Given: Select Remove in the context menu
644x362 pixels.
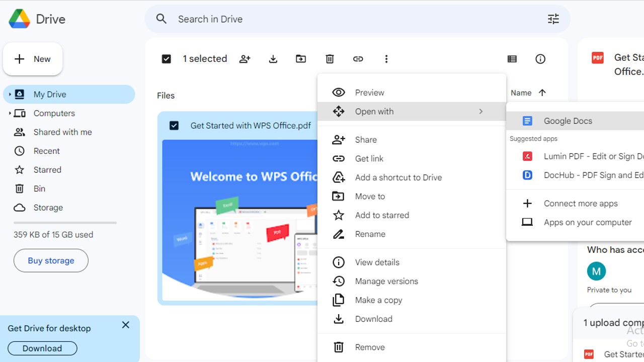Looking at the screenshot, I should click(x=412, y=347).
